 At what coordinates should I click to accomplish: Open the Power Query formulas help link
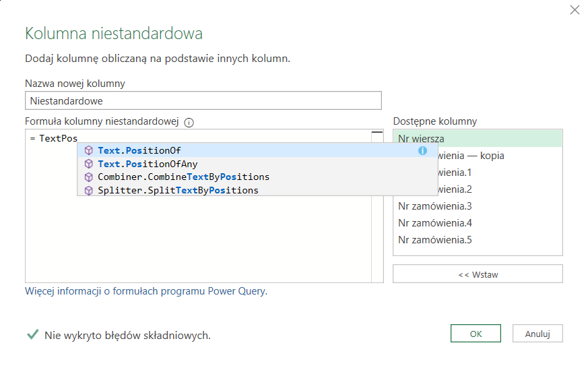pyautogui.click(x=146, y=291)
